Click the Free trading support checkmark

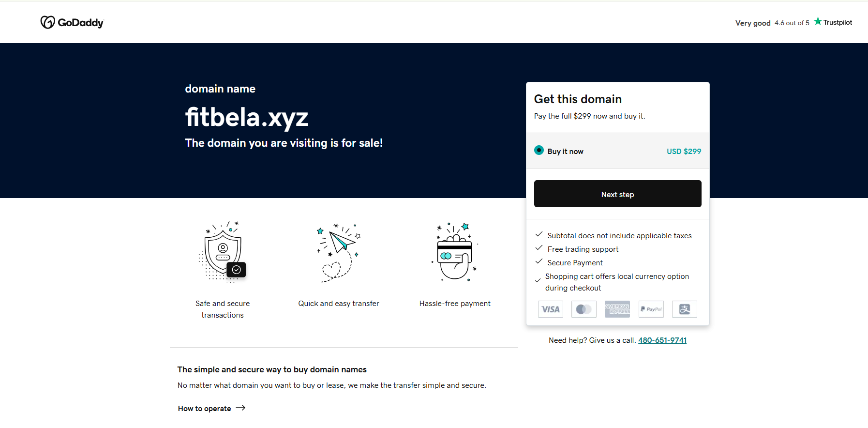[539, 248]
